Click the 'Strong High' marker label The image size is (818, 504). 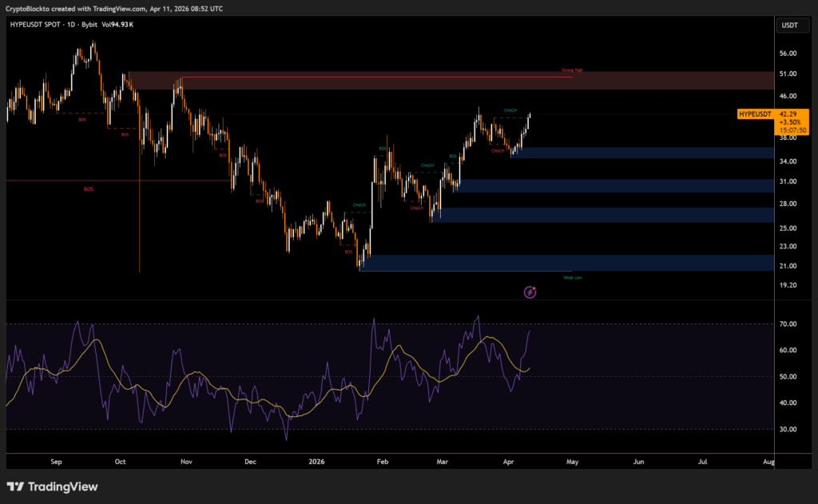(572, 70)
